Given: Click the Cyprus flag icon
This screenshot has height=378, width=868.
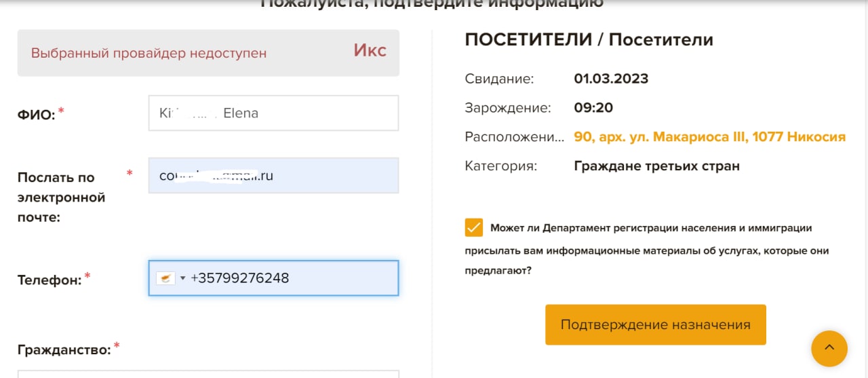Looking at the screenshot, I should pyautogui.click(x=165, y=278).
